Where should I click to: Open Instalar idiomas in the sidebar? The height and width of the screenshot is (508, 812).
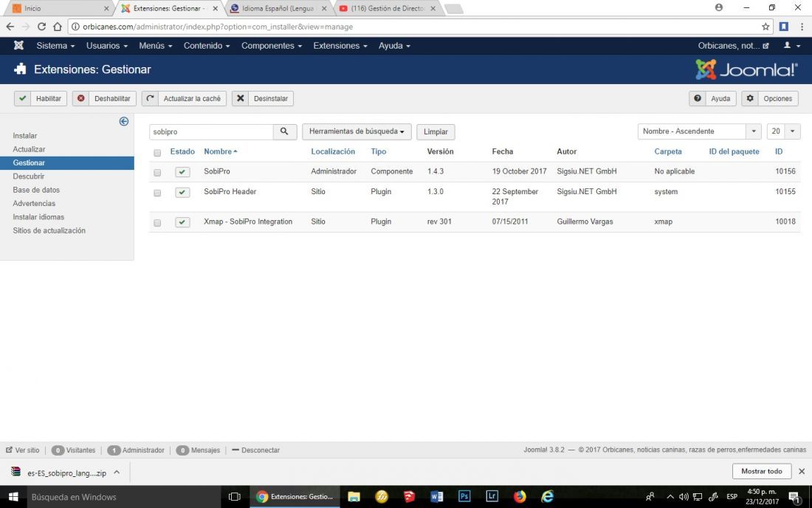point(39,217)
